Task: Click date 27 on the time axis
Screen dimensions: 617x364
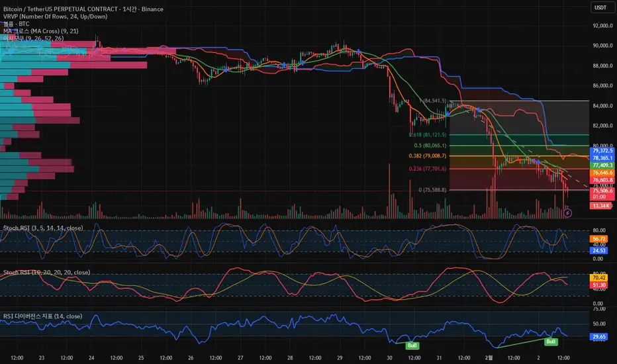Action: point(240,357)
